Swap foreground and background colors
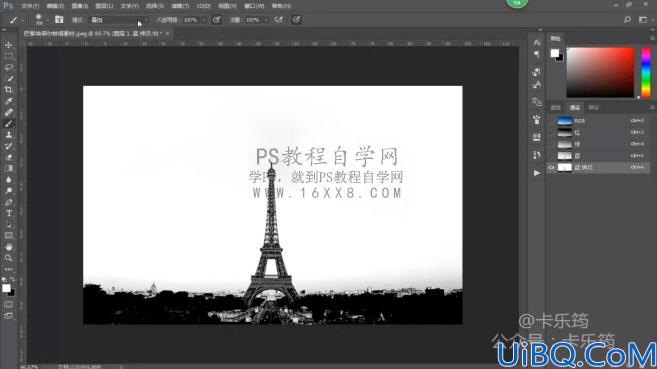Image resolution: width=657 pixels, height=369 pixels. pos(12,279)
